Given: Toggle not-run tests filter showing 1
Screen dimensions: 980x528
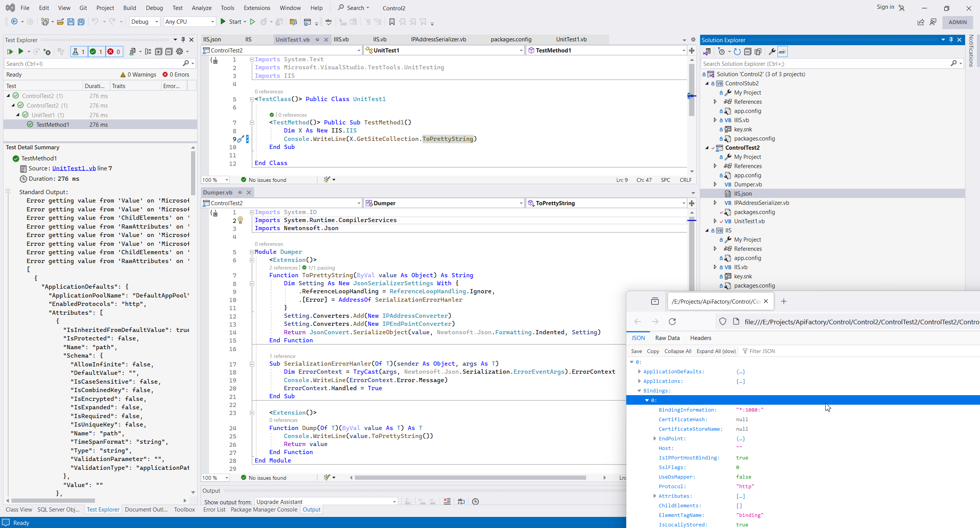Looking at the screenshot, I should coord(78,52).
